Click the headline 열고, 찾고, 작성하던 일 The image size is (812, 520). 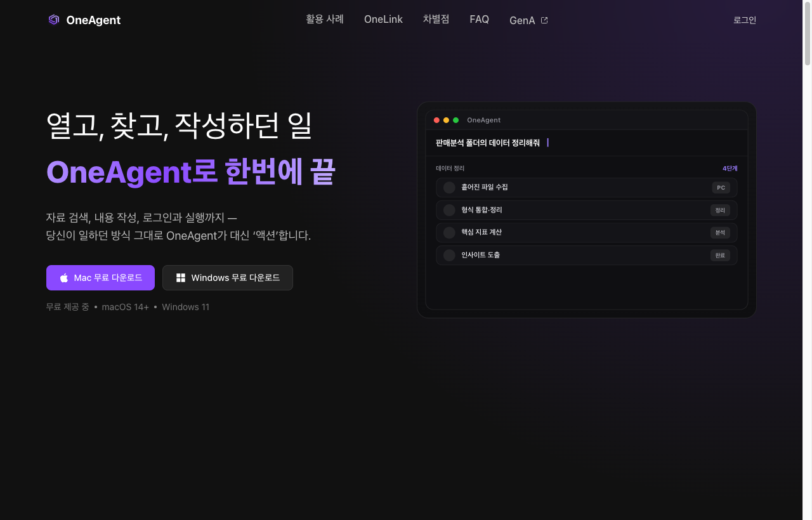coord(180,126)
